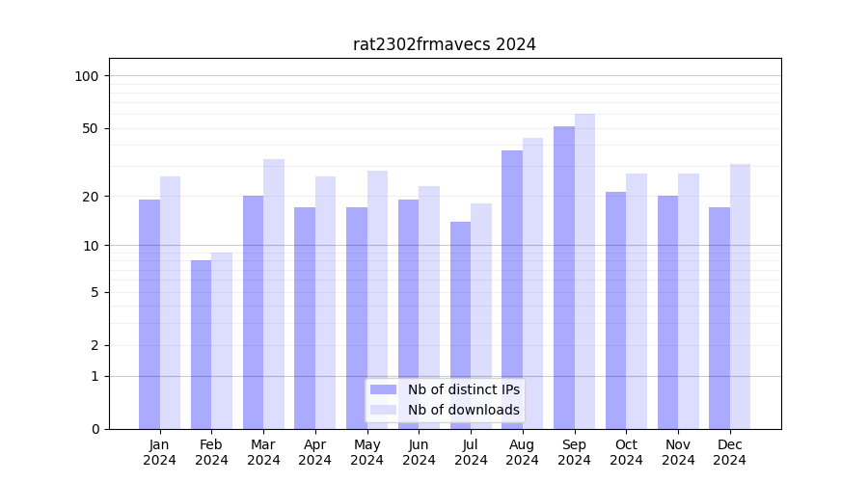868x482 pixels.
Task: Select the March downloads bar
Action: point(274,294)
